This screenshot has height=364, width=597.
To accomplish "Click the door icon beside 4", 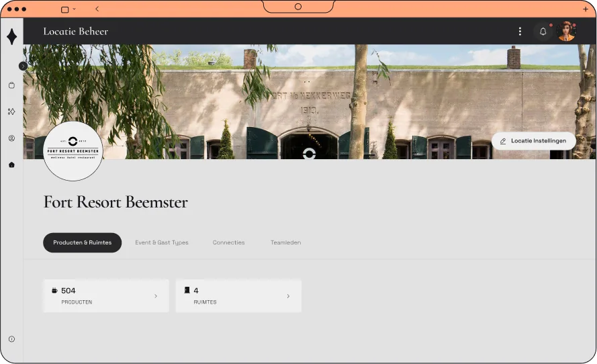I will (187, 290).
